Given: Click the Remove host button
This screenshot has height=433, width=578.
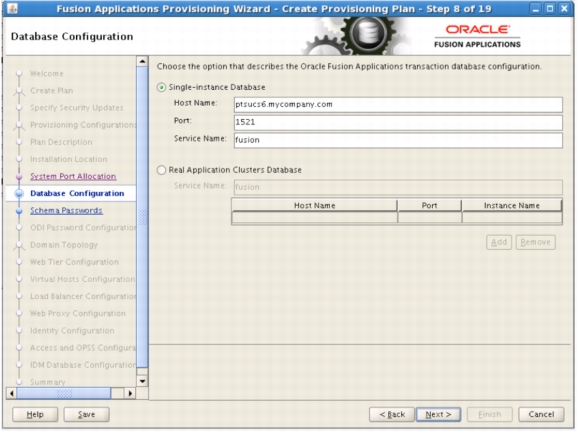Looking at the screenshot, I should click(x=535, y=242).
